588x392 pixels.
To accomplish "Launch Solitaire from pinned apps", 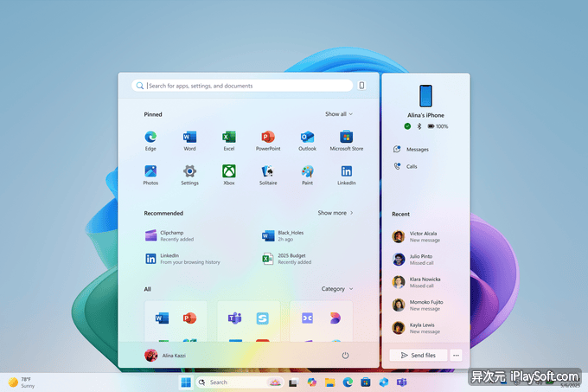I will click(268, 171).
